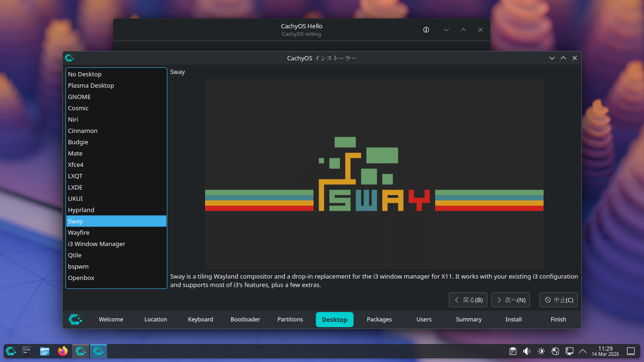Image resolution: width=644 pixels, height=362 pixels.
Task: Maximize the CachyOS Hello window
Action: (x=463, y=30)
